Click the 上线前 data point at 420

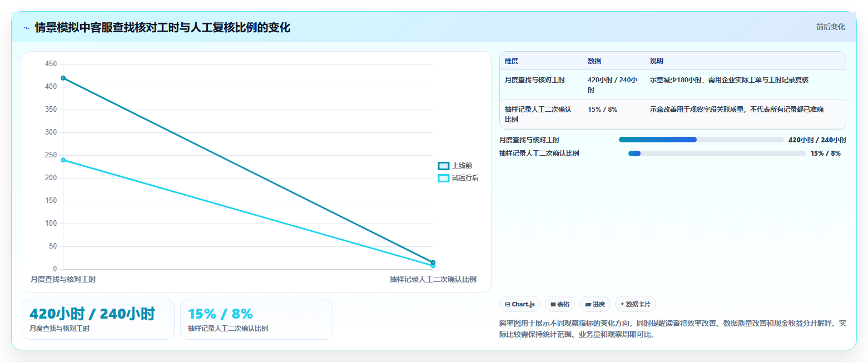(63, 78)
